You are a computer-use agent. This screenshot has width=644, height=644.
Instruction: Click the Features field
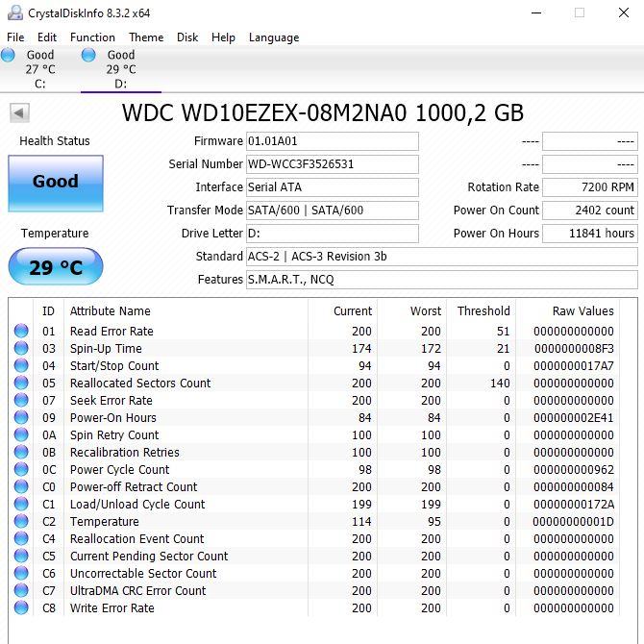[442, 280]
